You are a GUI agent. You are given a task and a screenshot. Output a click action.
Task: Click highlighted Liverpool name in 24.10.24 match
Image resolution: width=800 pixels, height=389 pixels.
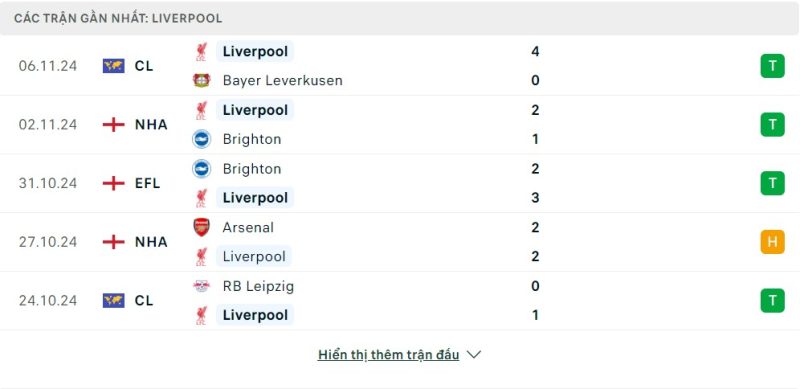(x=255, y=315)
